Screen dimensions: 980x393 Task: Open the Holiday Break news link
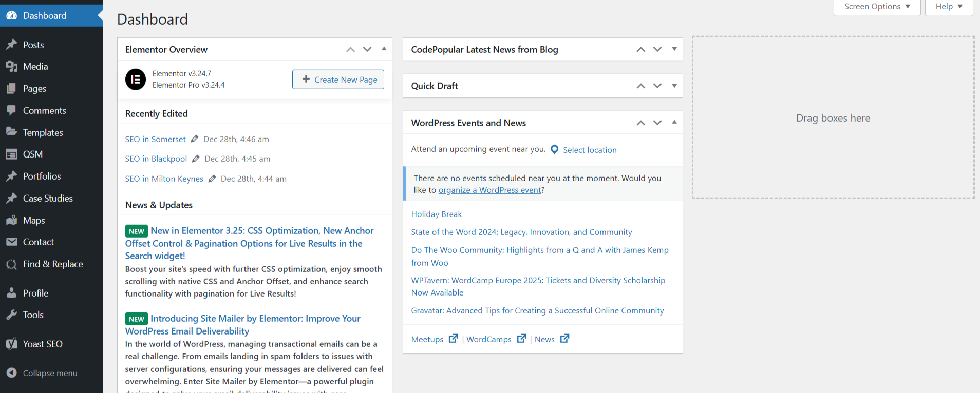tap(437, 214)
